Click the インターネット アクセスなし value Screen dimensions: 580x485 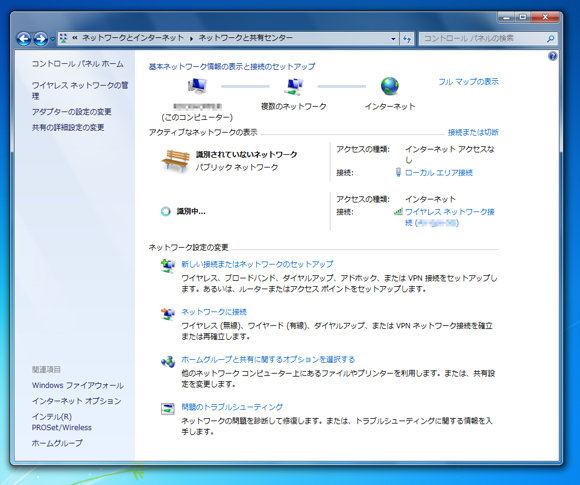[x=450, y=154]
